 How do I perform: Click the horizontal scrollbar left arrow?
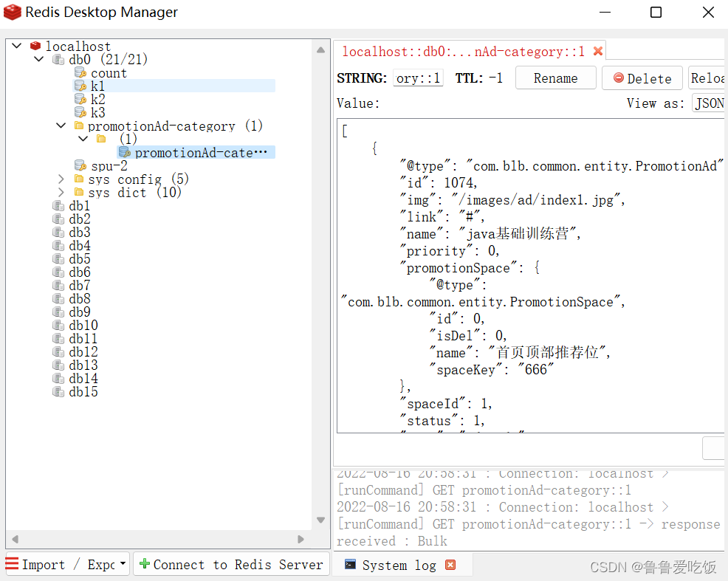coord(16,539)
